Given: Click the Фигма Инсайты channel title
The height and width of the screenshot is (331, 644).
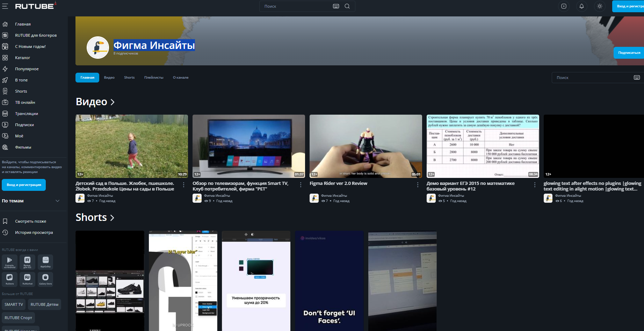Looking at the screenshot, I should 154,45.
